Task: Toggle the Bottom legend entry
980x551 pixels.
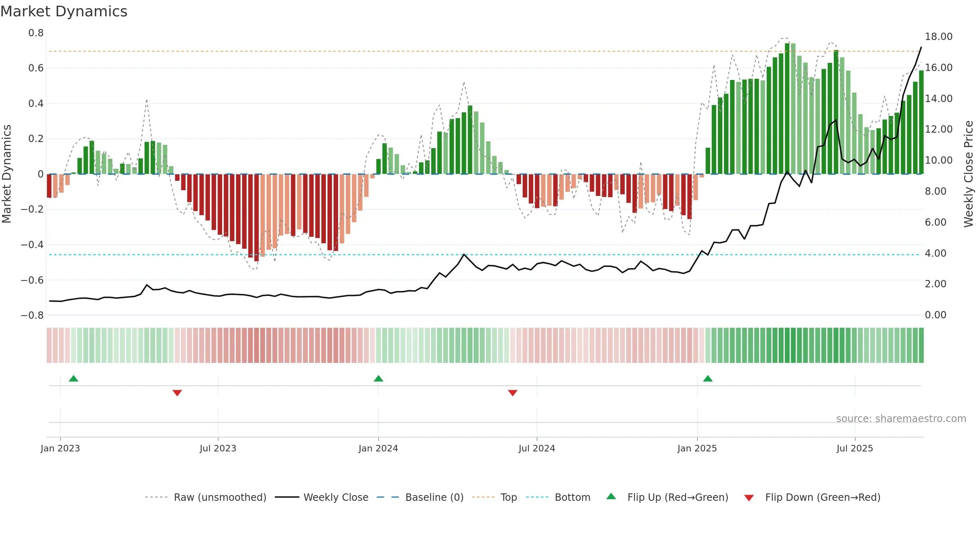Action: pyautogui.click(x=558, y=497)
